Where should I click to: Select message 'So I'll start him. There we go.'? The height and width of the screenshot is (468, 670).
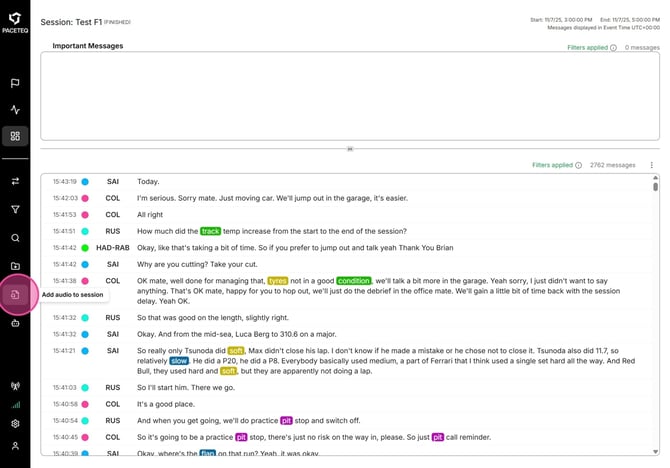(x=185, y=388)
